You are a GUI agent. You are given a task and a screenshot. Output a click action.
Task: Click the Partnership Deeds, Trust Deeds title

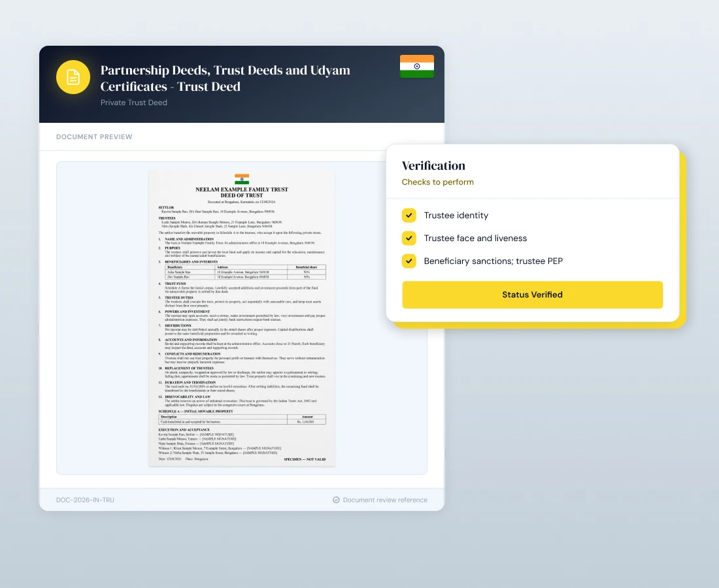pyautogui.click(x=225, y=78)
